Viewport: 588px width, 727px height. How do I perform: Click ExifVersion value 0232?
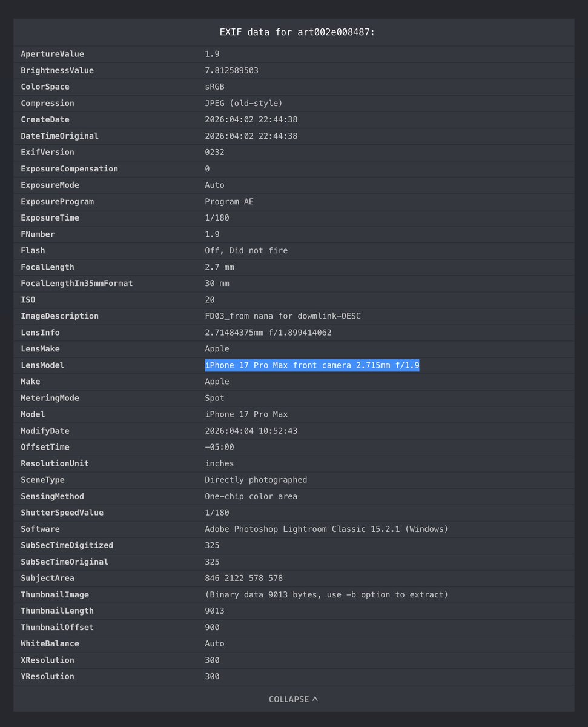pyautogui.click(x=214, y=152)
